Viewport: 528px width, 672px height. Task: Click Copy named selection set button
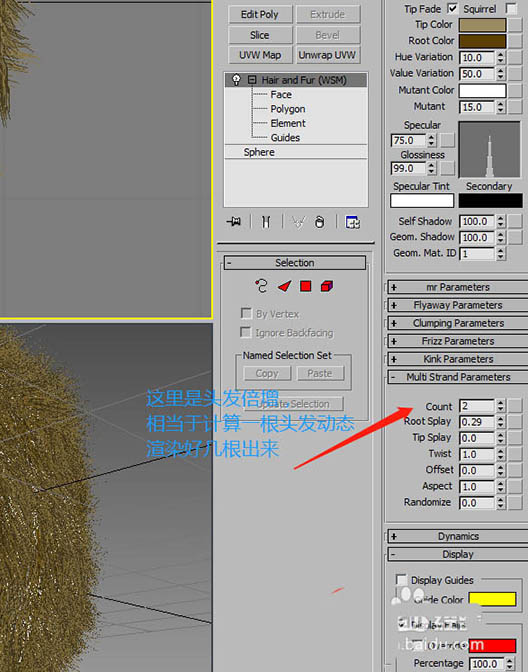267,373
